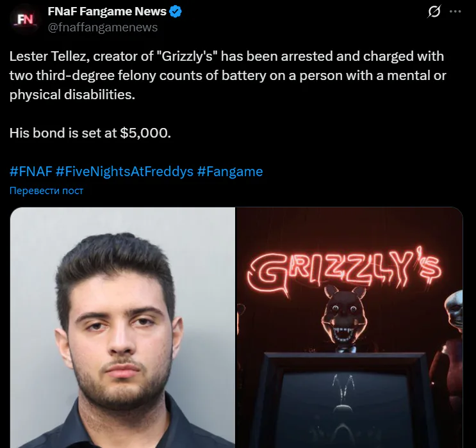The width and height of the screenshot is (476, 448).
Task: Open the three-dot more options menu
Action: [455, 12]
